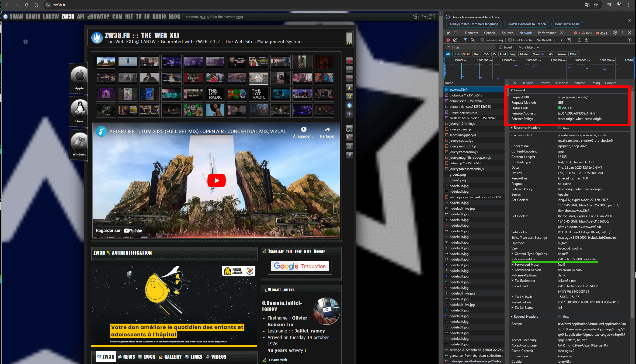Switch to the Sources panel tab
The image size is (636, 364).
pyautogui.click(x=507, y=33)
